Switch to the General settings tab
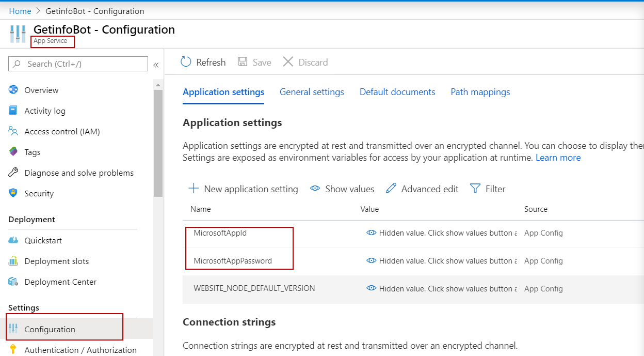This screenshot has height=356, width=644. [312, 91]
